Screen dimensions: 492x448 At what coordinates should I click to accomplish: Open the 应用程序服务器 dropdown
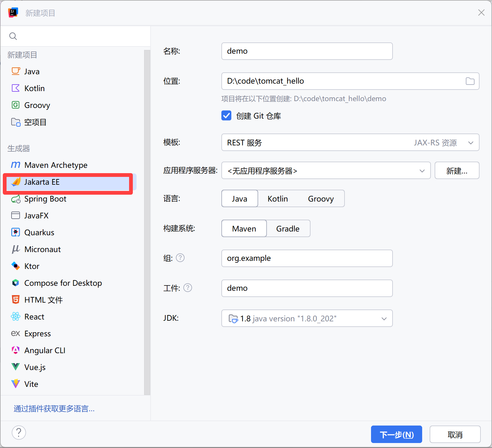point(326,170)
